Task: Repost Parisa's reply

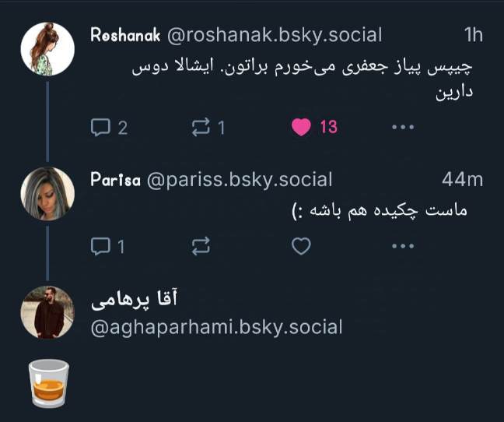Action: point(200,247)
